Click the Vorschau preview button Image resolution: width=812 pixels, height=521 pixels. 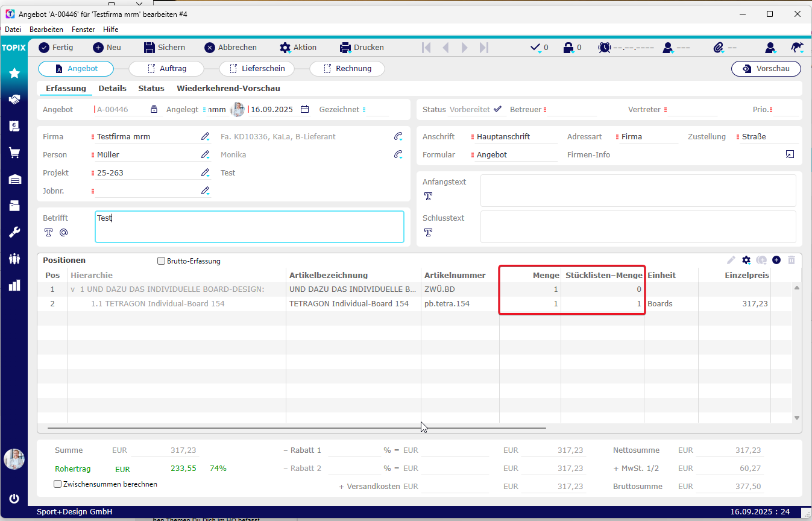(x=766, y=69)
